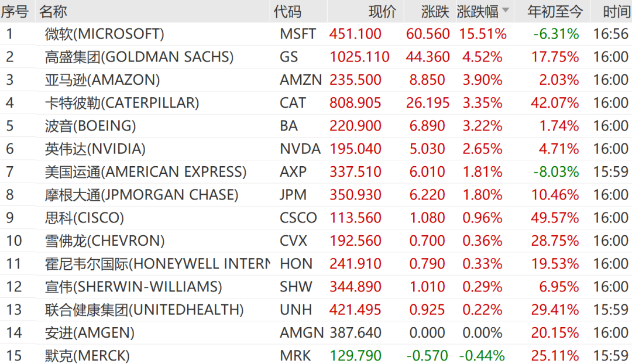Open the NVDA ticker code
The height and width of the screenshot is (364, 632).
300,149
